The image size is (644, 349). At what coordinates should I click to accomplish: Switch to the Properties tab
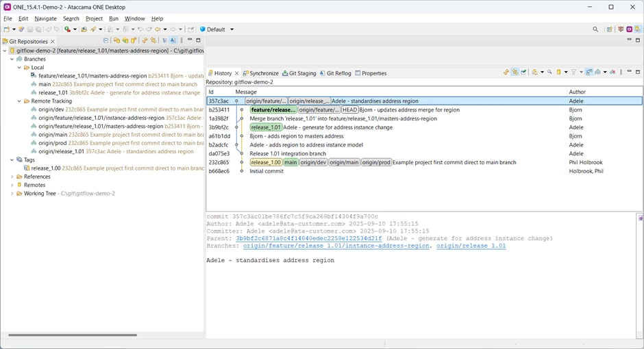pos(371,73)
